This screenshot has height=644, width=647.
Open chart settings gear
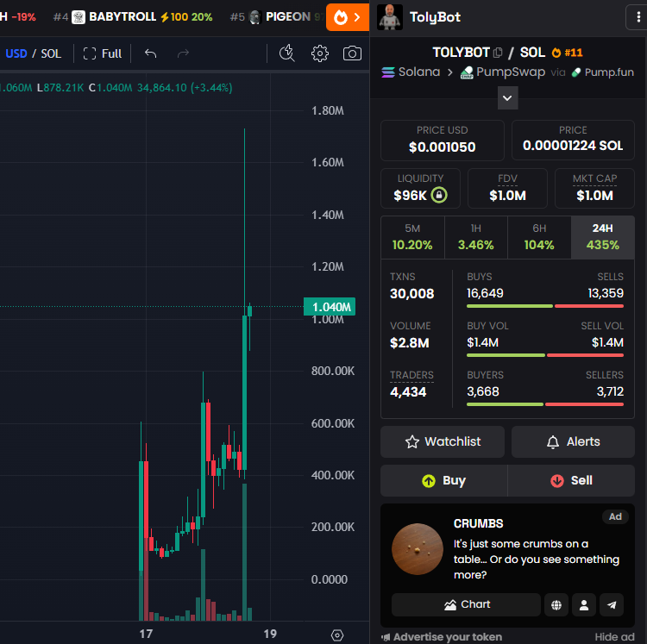coord(320,53)
